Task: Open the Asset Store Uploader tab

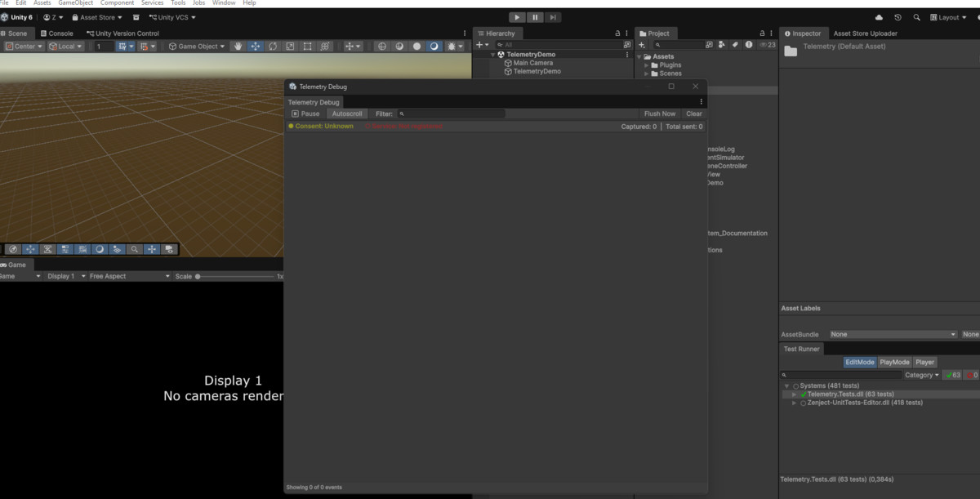Action: (x=865, y=33)
